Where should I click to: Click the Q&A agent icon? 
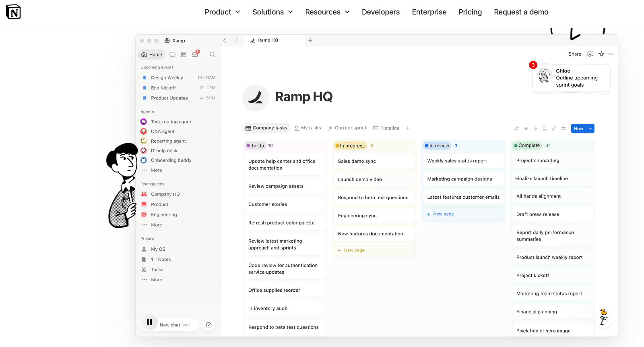click(144, 131)
